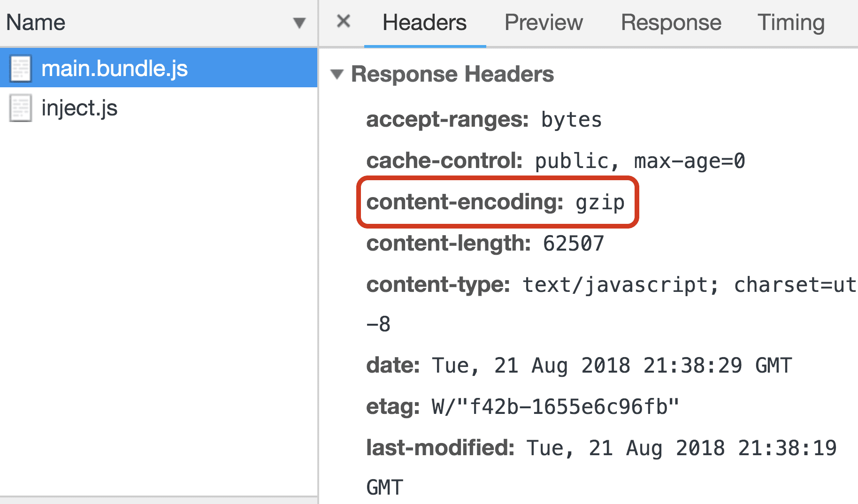Viewport: 858px width, 504px height.
Task: Click the etag header value
Action: point(554,406)
